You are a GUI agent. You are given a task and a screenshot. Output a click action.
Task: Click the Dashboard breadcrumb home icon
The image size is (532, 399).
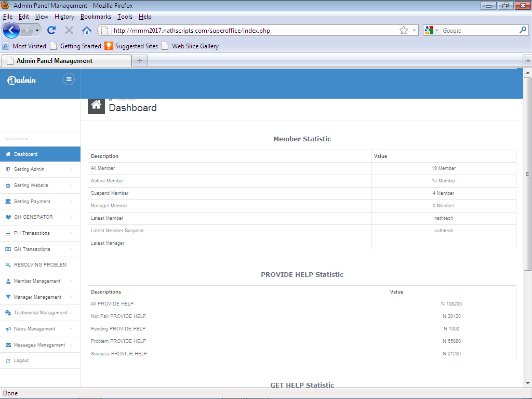(x=96, y=105)
